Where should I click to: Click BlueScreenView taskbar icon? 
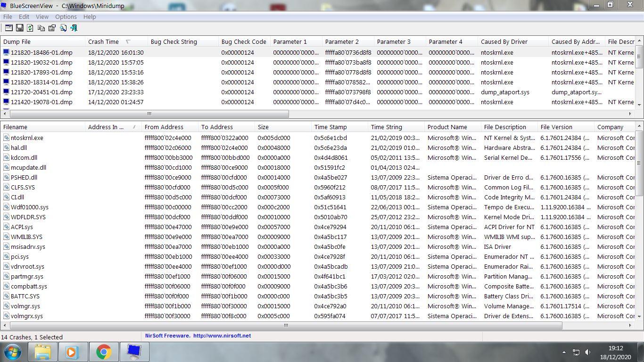[x=134, y=352]
